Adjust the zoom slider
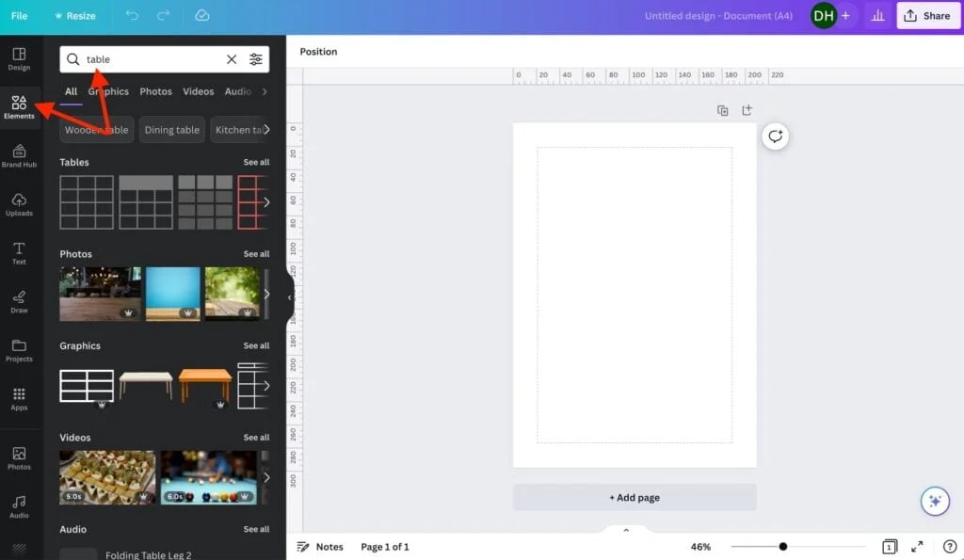 coord(783,546)
